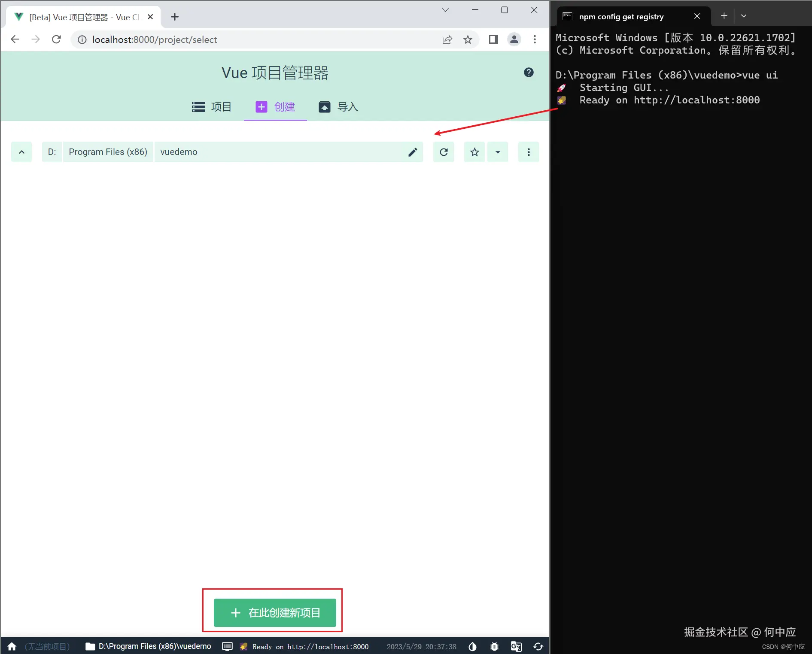
Task: Click the home icon in the status bar
Action: point(12,646)
